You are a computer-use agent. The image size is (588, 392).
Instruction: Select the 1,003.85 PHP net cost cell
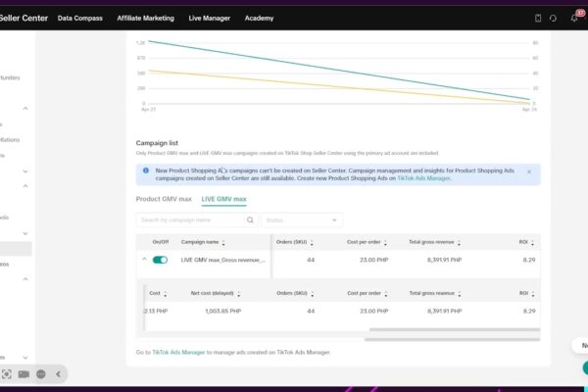(x=223, y=311)
